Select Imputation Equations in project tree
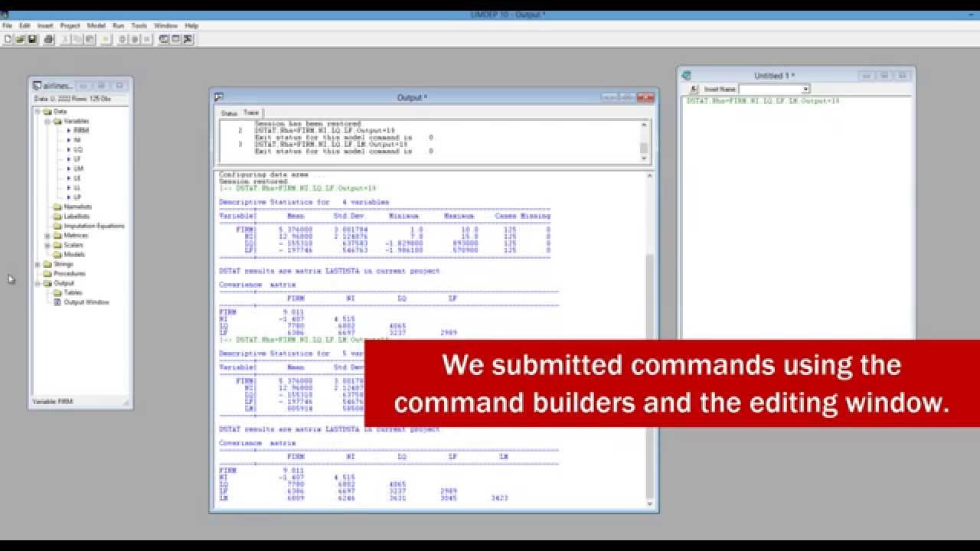This screenshot has width=980, height=551. point(94,226)
